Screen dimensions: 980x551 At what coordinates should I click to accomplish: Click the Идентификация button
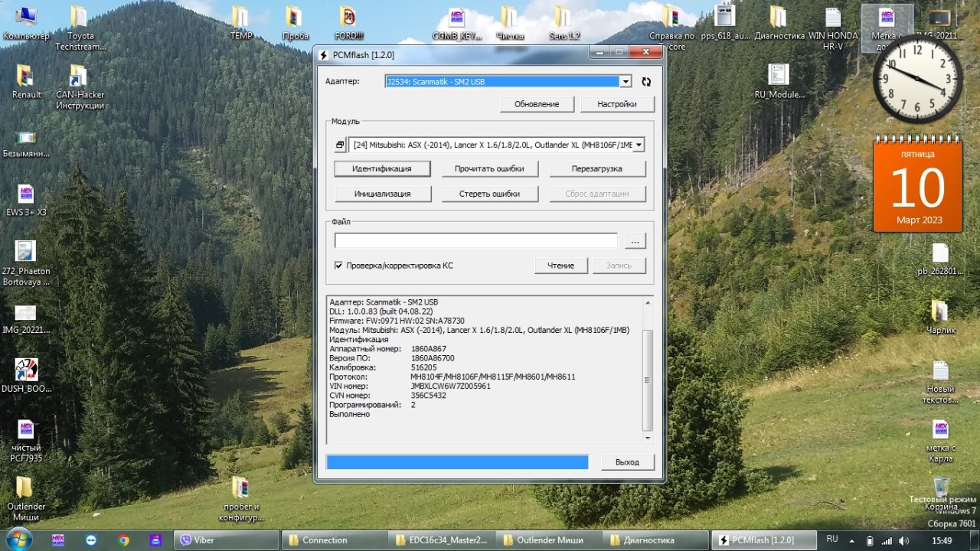pos(381,168)
